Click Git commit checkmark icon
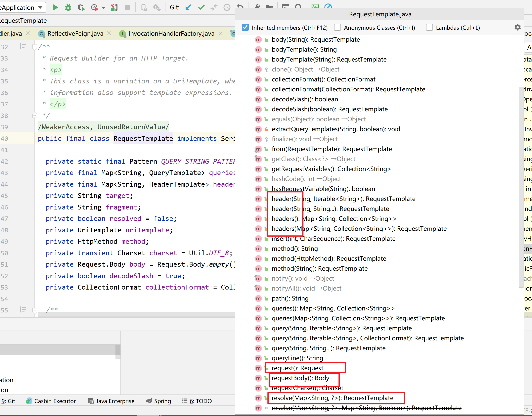The width and height of the screenshot is (532, 416). 201,8
